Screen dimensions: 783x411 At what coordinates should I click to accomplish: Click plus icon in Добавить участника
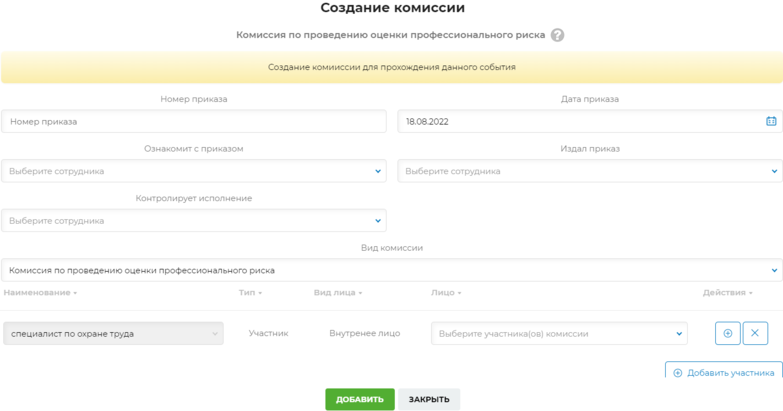[678, 373]
